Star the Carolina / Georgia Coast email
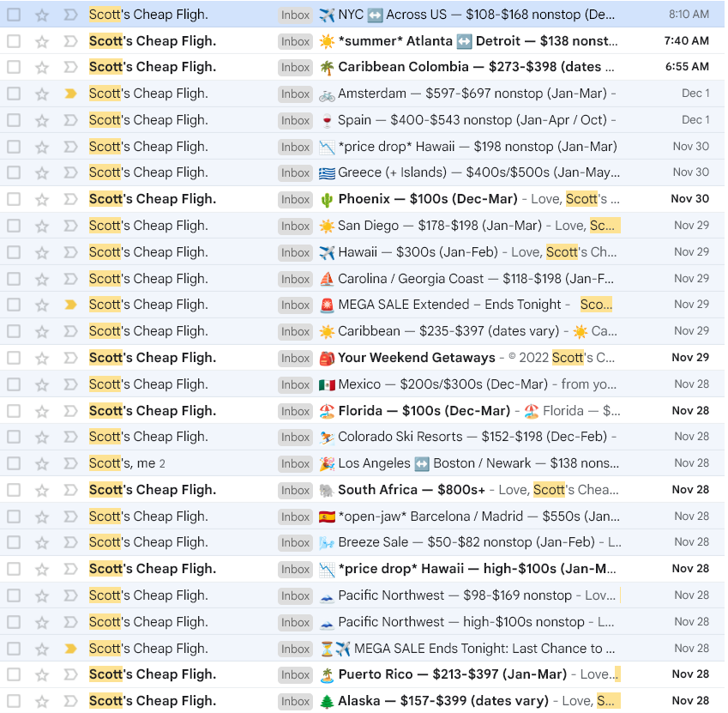This screenshot has height=713, width=728. point(42,279)
